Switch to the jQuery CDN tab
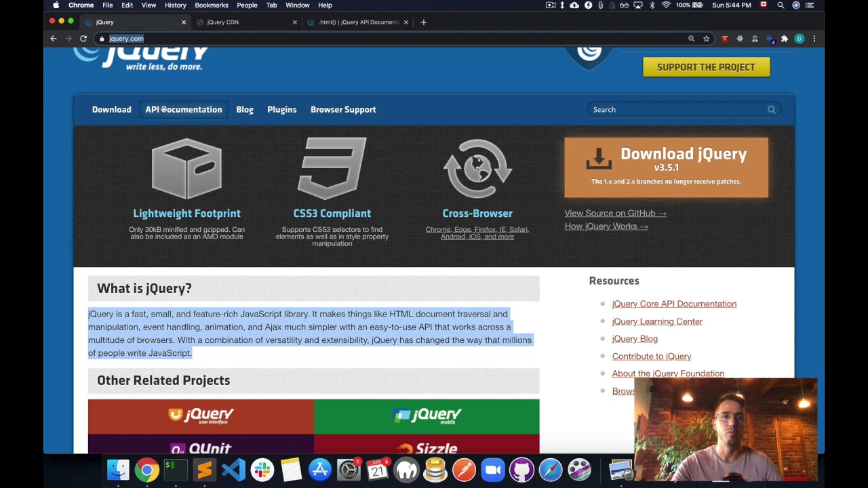This screenshot has width=868, height=488. pos(245,22)
